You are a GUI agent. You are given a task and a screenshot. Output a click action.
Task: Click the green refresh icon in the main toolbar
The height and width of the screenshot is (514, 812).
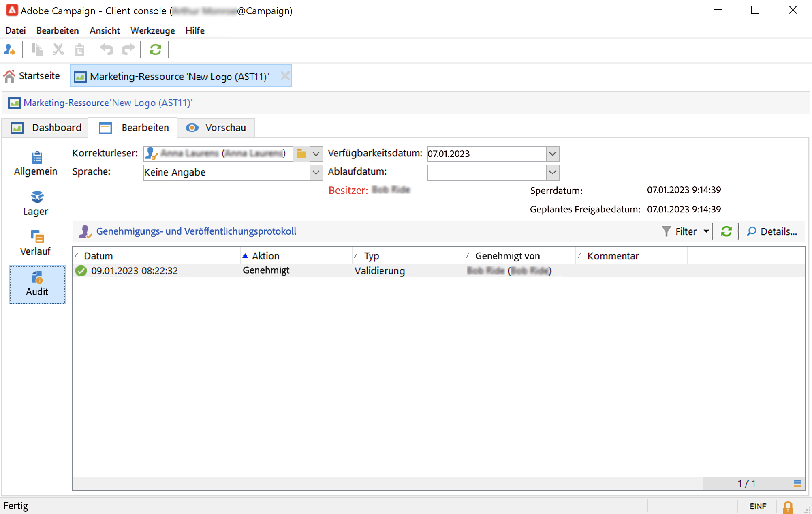point(156,49)
